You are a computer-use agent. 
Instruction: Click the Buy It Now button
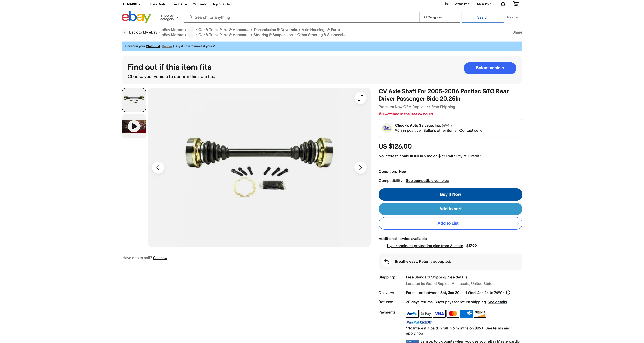pos(450,195)
